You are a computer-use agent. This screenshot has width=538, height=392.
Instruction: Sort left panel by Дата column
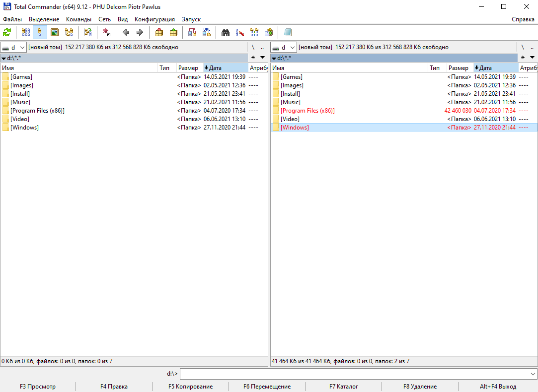click(226, 68)
